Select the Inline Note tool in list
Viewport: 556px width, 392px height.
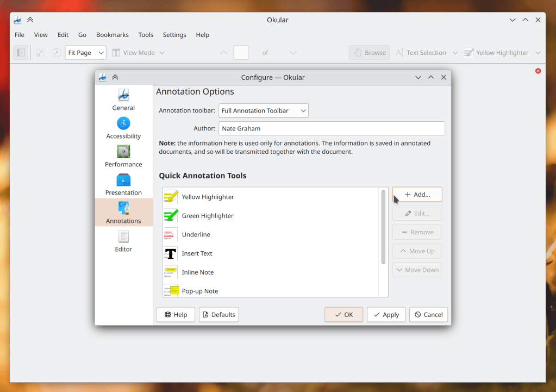271,272
